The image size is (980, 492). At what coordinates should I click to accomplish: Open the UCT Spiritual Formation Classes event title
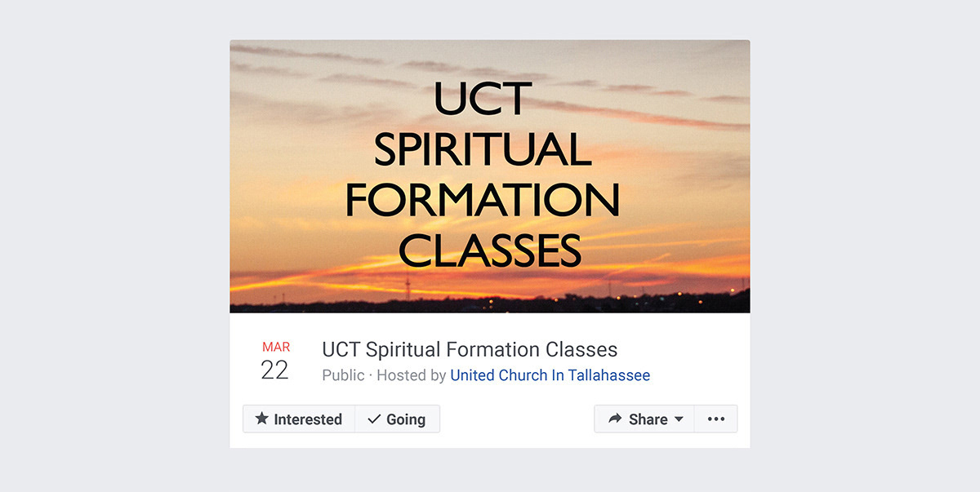(x=470, y=350)
